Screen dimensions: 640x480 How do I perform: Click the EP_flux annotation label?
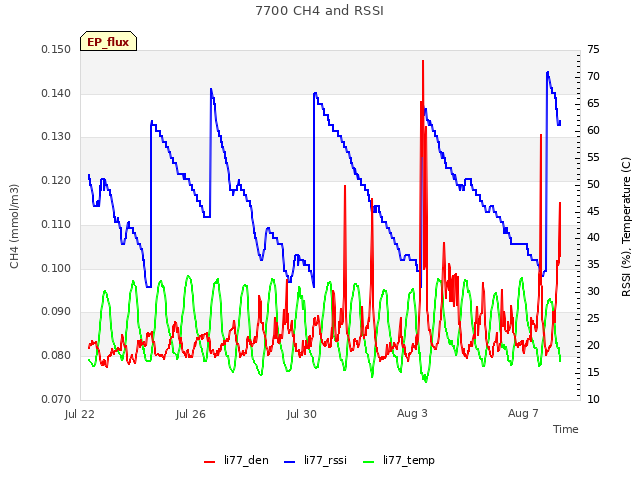(x=108, y=41)
